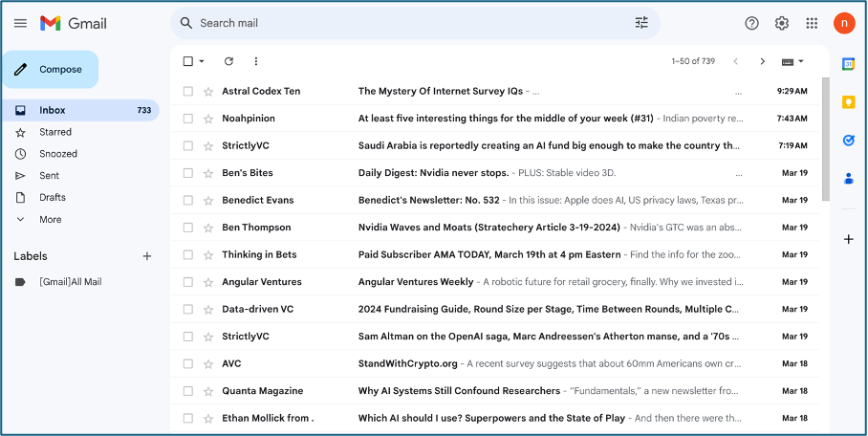Screen dimensions: 868x436
Task: Open the Support help icon
Action: (751, 23)
